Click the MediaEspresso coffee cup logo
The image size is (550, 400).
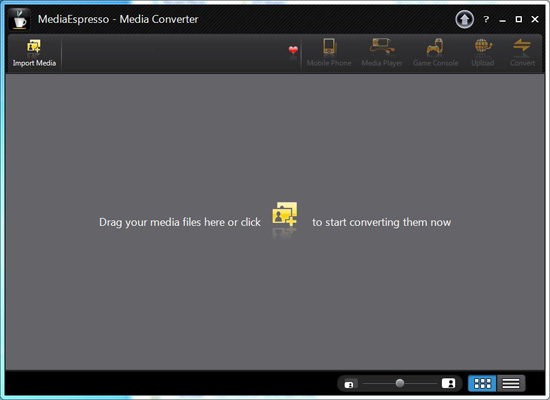click(19, 19)
